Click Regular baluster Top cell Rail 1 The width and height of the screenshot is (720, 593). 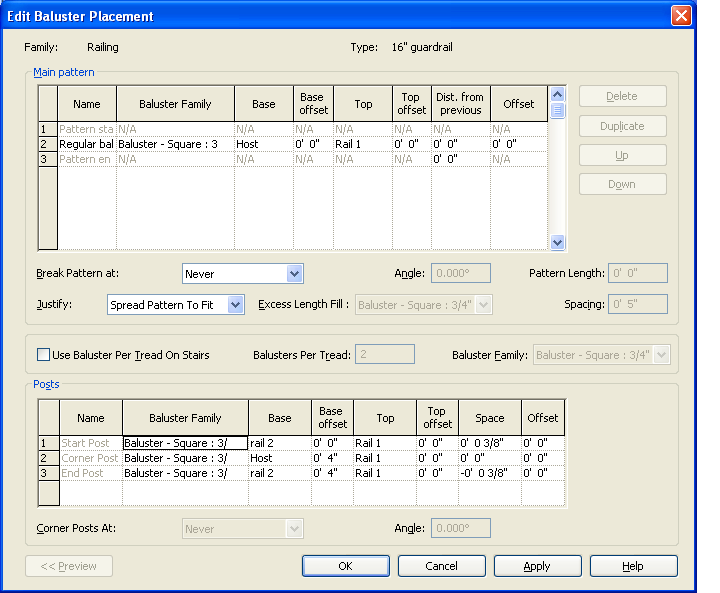coord(362,144)
